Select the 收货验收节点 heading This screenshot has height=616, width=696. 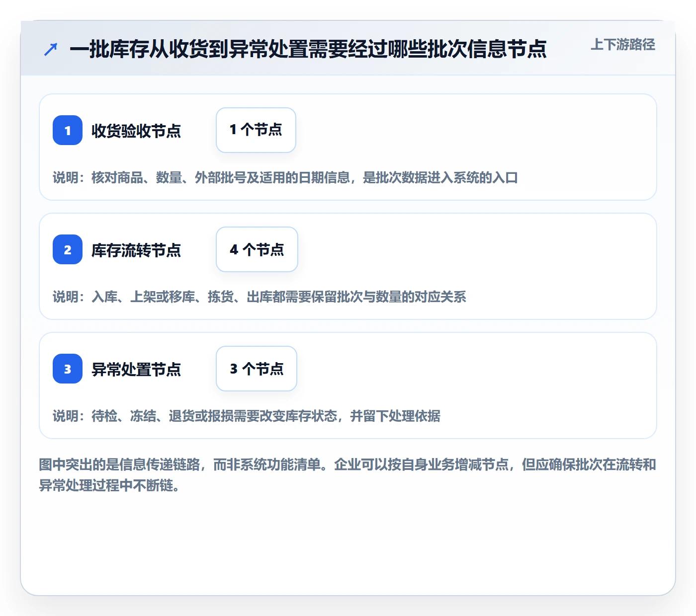pos(136,131)
